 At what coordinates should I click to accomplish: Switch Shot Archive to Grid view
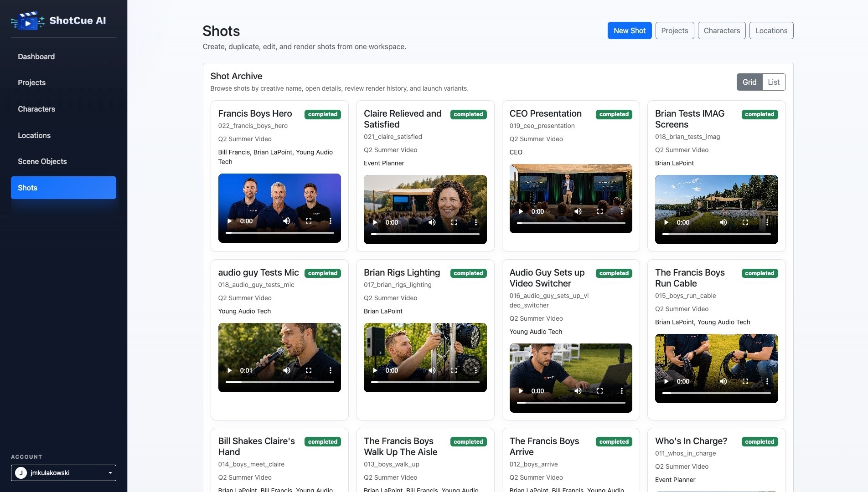coord(749,82)
